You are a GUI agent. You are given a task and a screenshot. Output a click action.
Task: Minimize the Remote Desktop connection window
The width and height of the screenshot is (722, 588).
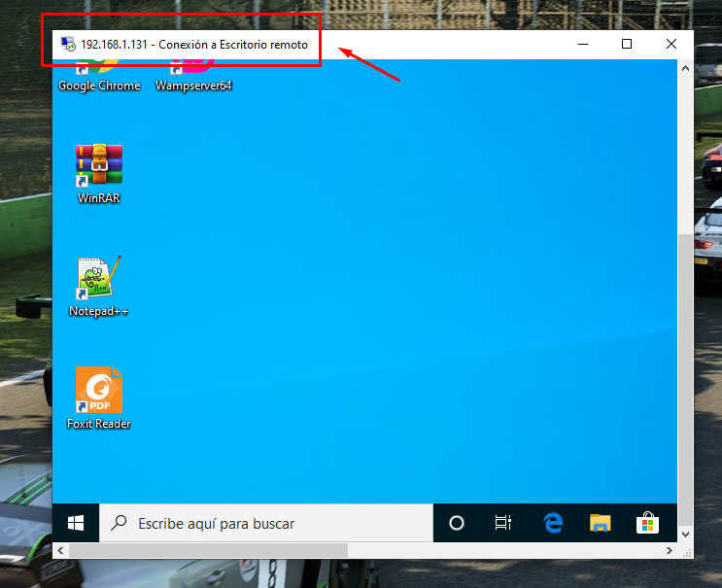tap(582, 44)
